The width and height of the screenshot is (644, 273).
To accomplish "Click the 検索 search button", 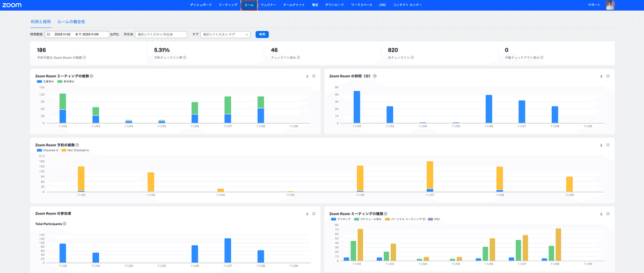I will coord(262,34).
